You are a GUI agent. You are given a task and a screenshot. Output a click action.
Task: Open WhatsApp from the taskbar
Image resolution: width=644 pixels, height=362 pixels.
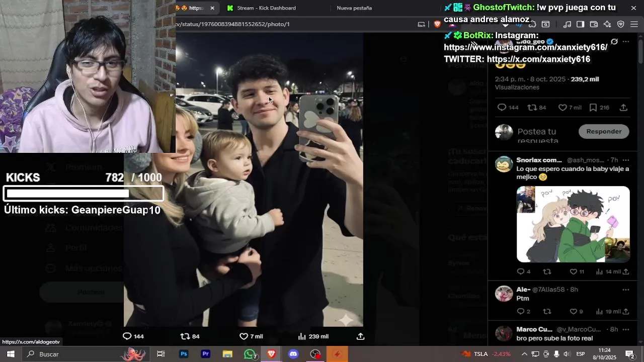coord(250,354)
